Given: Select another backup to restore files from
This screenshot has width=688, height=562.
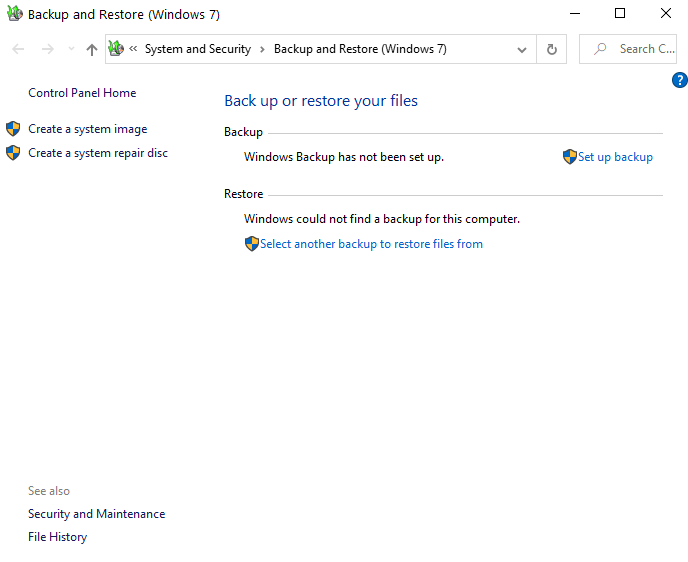Looking at the screenshot, I should click(371, 244).
